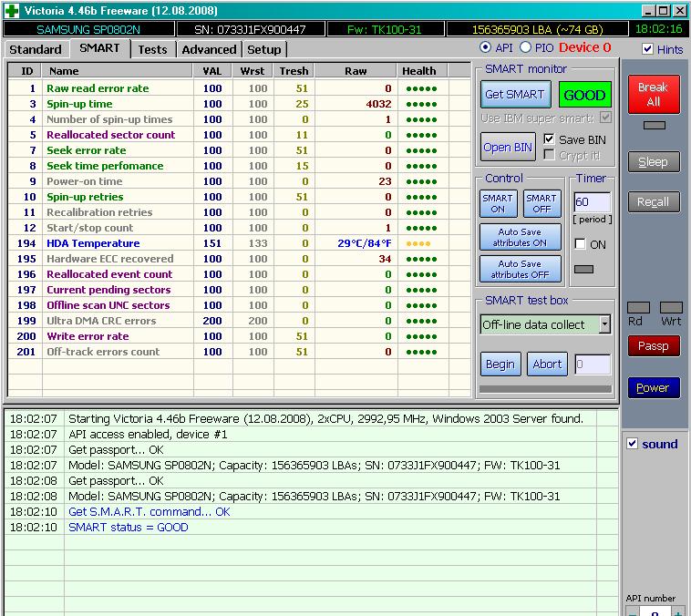Sort by the ID column header
This screenshot has height=616, width=691.
pos(26,71)
